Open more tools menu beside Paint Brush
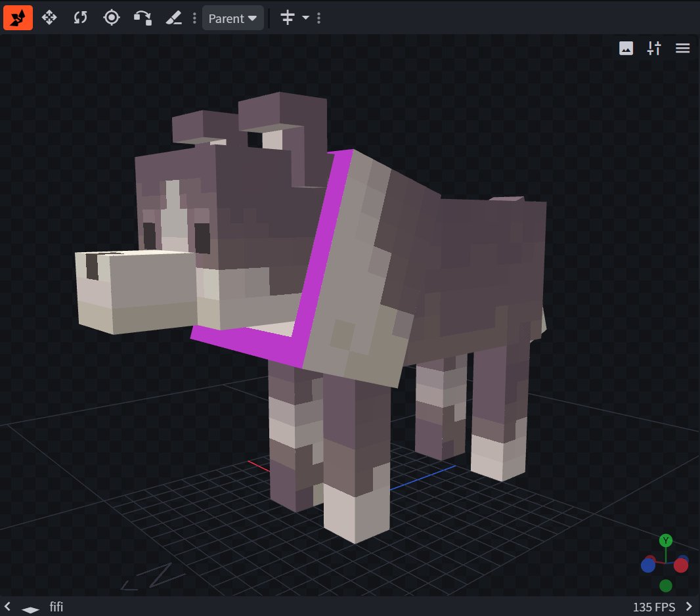The width and height of the screenshot is (700, 616). [x=194, y=18]
